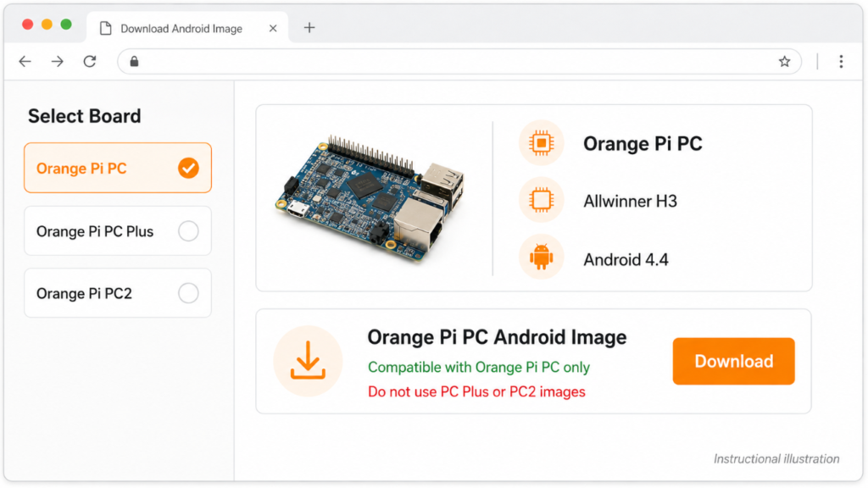Open the browser three-dot menu

[x=841, y=61]
